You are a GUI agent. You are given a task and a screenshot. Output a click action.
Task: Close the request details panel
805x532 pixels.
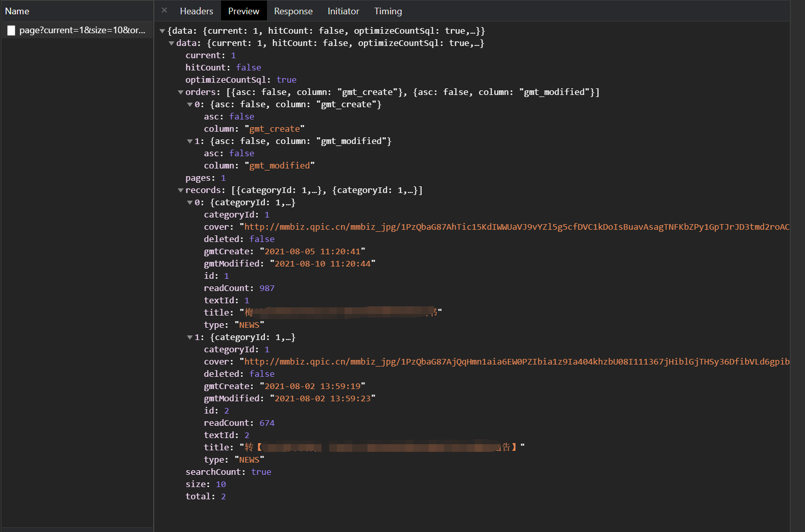click(x=164, y=10)
